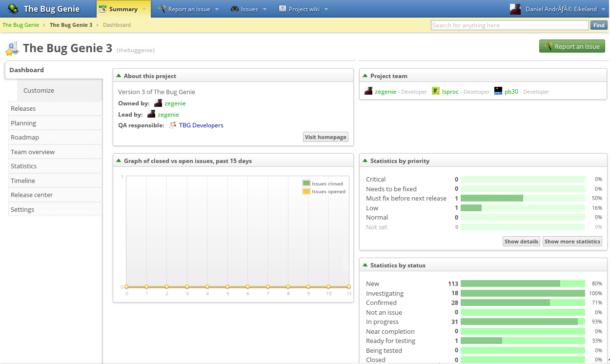Collapse the Statistics by priority panel
This screenshot has width=610, height=364.
[x=365, y=161]
